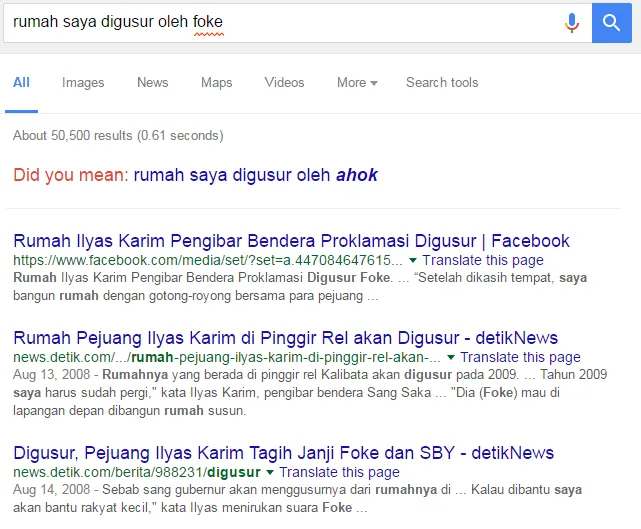This screenshot has height=529, width=641.
Task: Click the 'Aug 14, 2008' snippet date
Action: [52, 489]
